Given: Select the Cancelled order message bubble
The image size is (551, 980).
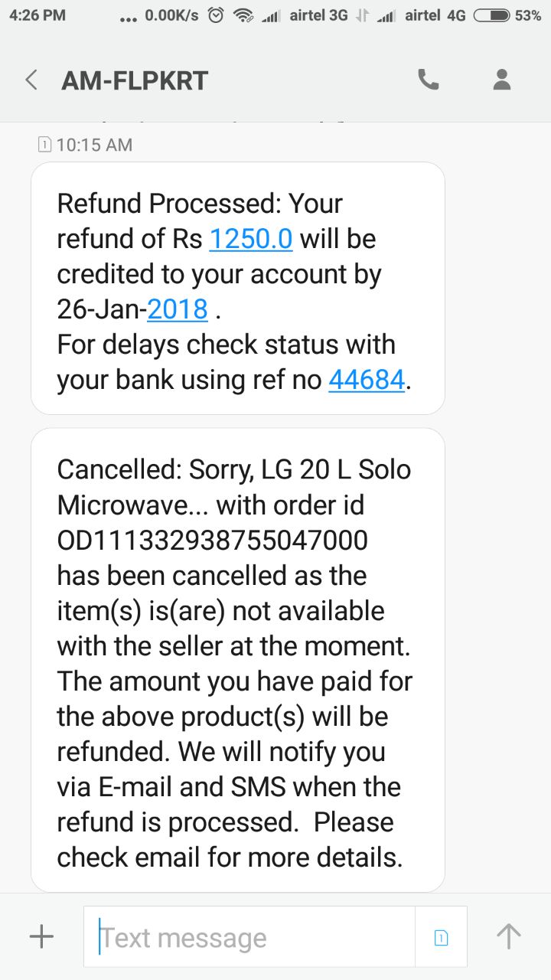Looking at the screenshot, I should click(x=238, y=660).
